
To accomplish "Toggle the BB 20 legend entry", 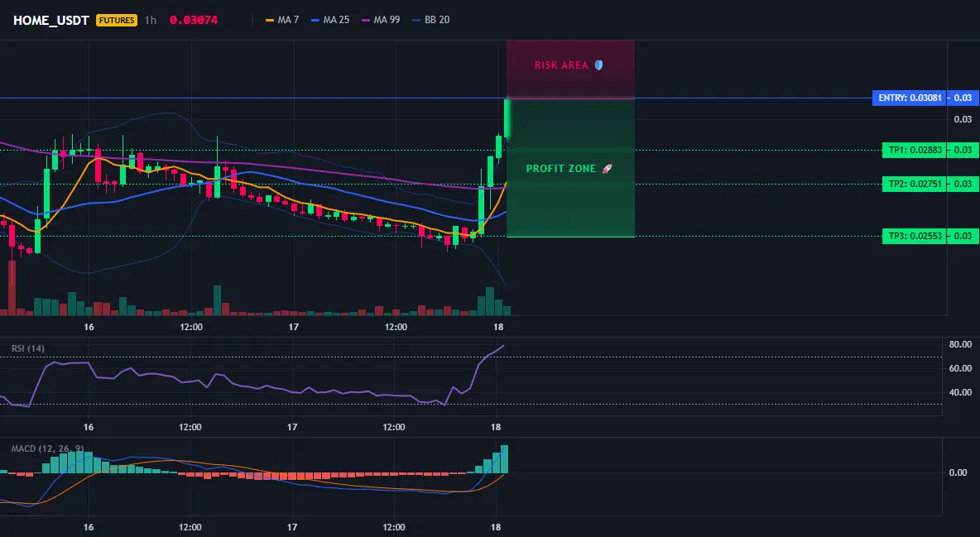I will pyautogui.click(x=431, y=20).
